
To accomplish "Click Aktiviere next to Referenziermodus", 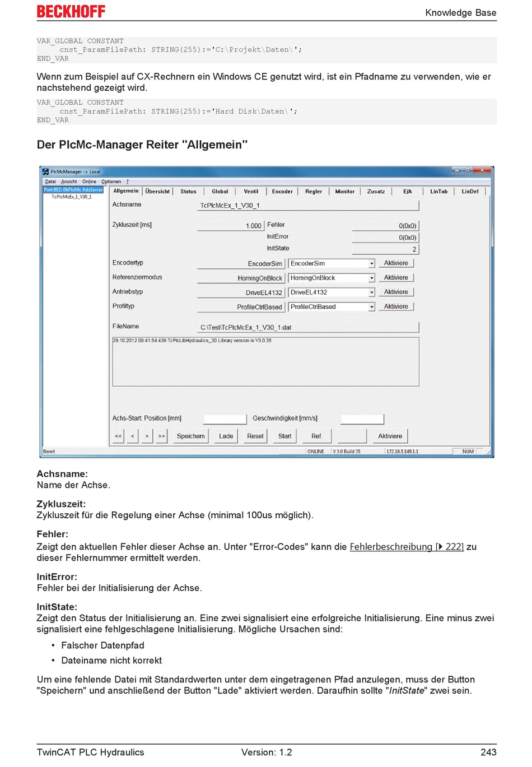I will (x=396, y=278).
